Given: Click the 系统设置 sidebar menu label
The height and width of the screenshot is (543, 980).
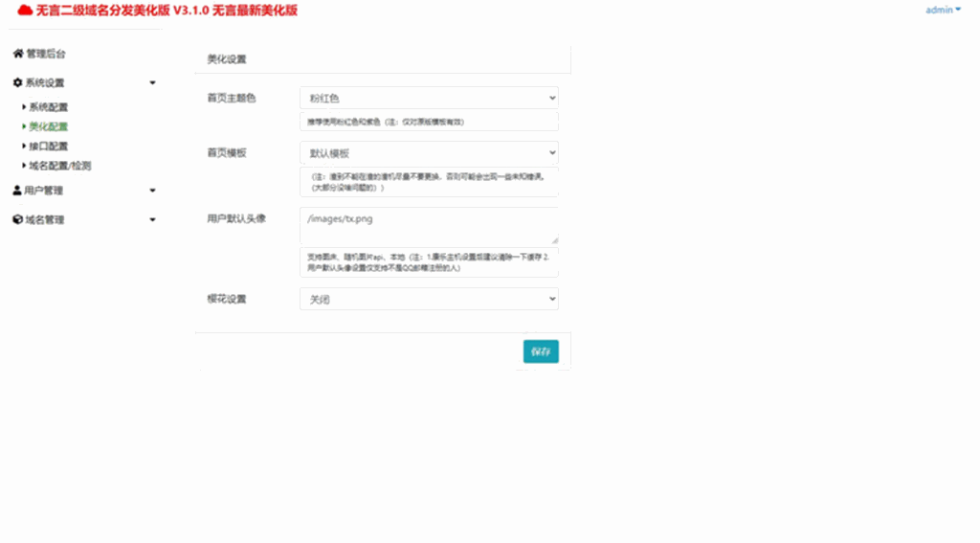Looking at the screenshot, I should point(44,82).
